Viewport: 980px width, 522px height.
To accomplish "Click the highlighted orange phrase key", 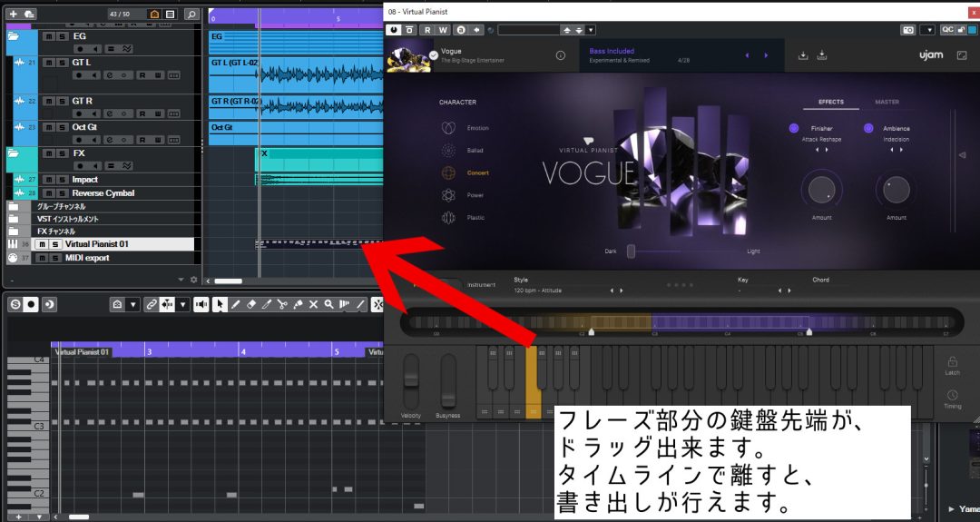I will click(x=534, y=382).
